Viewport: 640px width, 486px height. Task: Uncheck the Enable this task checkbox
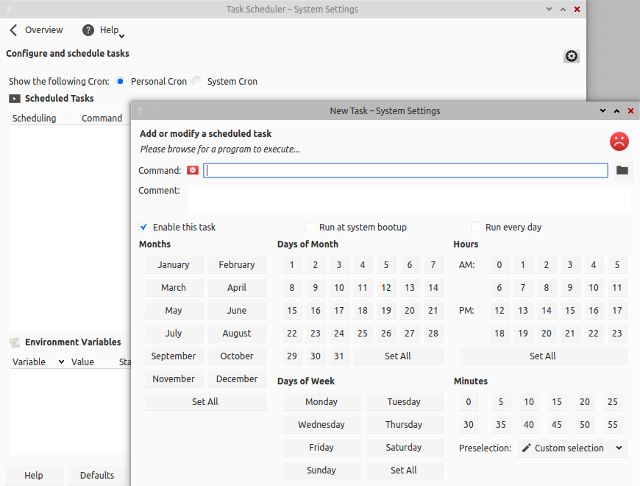[144, 227]
